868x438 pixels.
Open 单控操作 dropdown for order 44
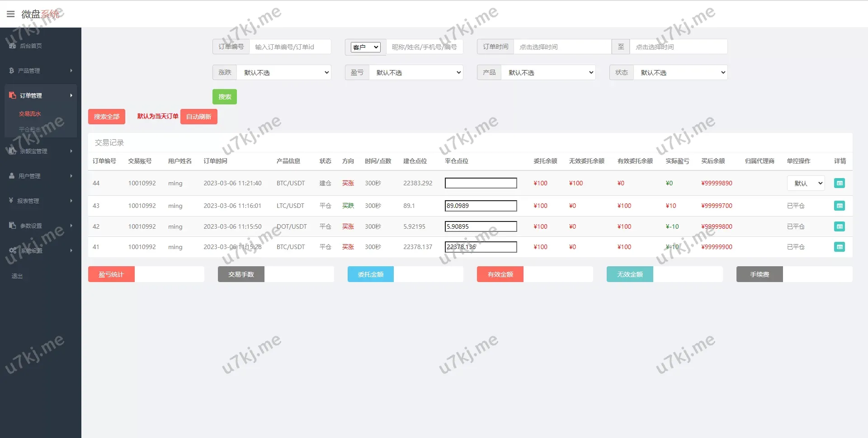(x=806, y=183)
